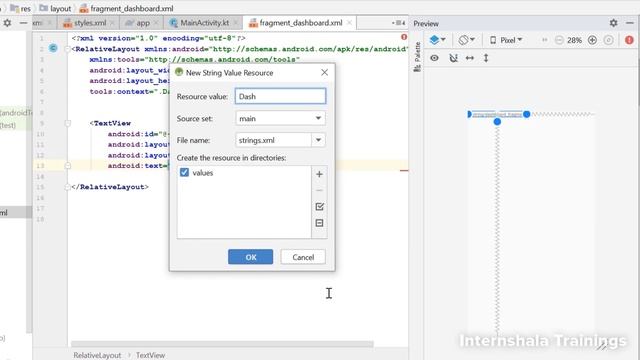The width and height of the screenshot is (640, 360).
Task: Open project panel settings gear
Action: 7,23
